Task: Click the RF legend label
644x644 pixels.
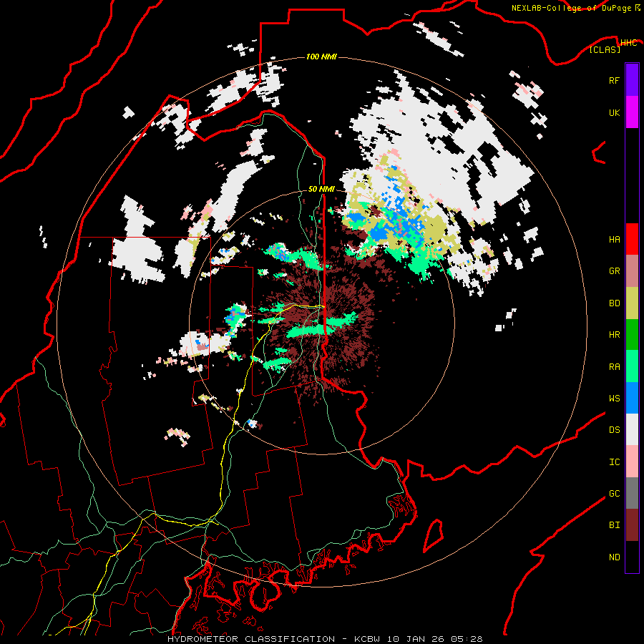Action: 614,80
